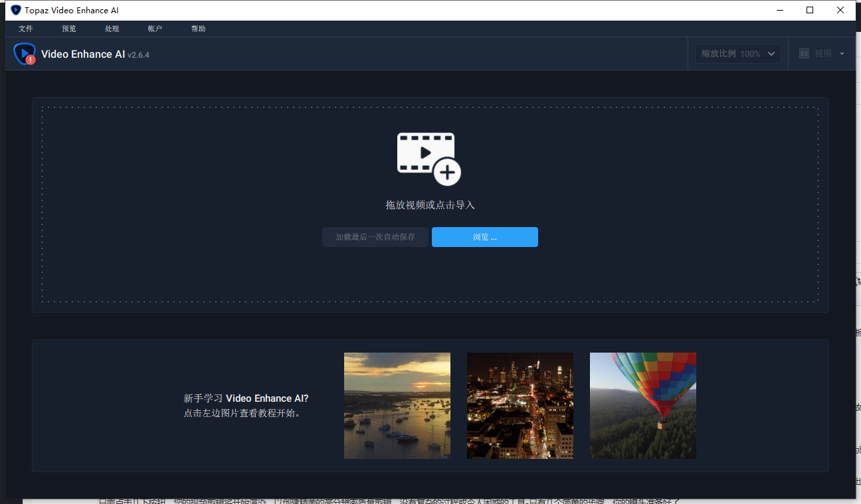This screenshot has width=861, height=504.
Task: Click the v2.6.4 version label
Action: click(139, 55)
